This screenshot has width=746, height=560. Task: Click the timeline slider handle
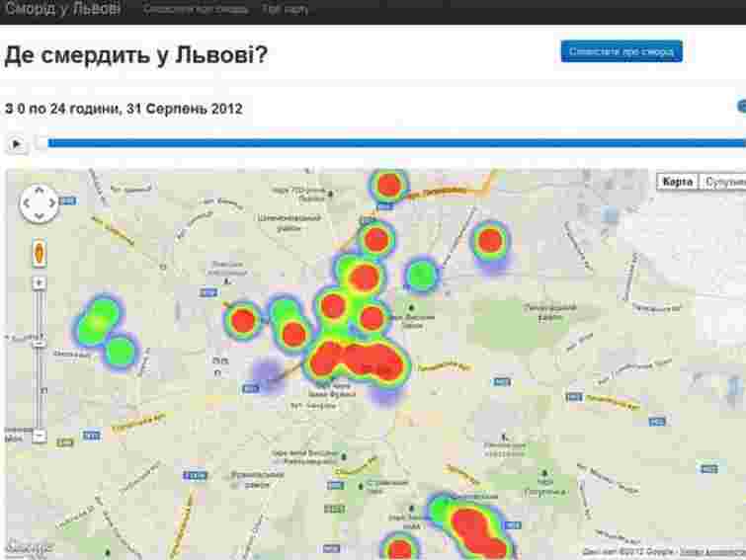click(41, 143)
